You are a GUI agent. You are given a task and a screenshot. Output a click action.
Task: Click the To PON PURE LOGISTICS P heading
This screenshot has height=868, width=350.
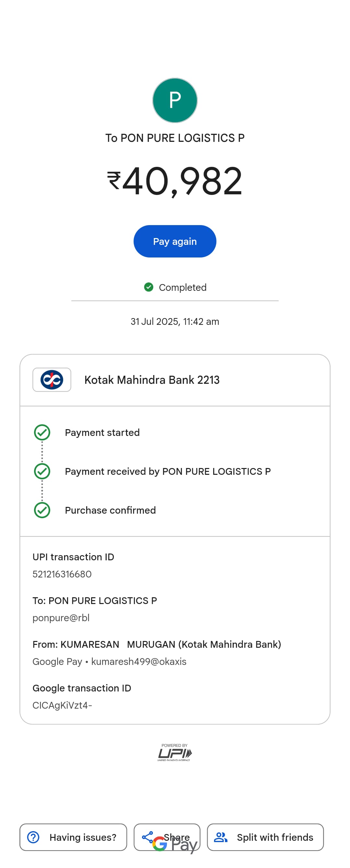175,138
